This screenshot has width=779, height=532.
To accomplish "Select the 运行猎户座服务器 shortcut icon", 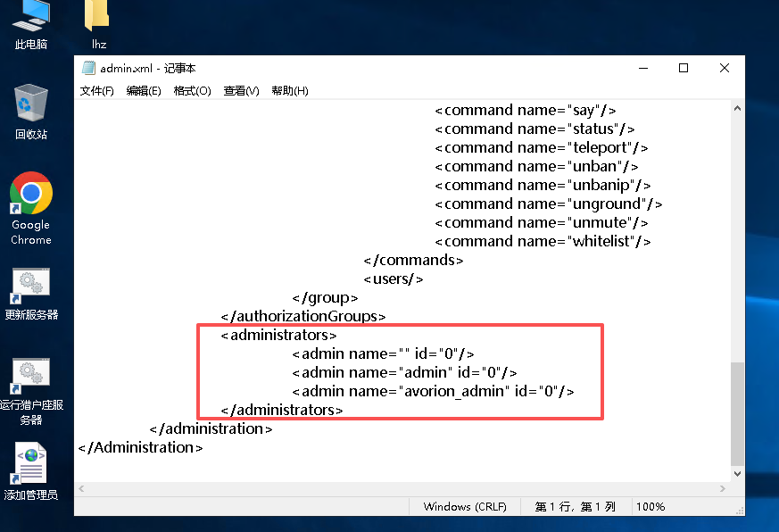I will [x=31, y=391].
